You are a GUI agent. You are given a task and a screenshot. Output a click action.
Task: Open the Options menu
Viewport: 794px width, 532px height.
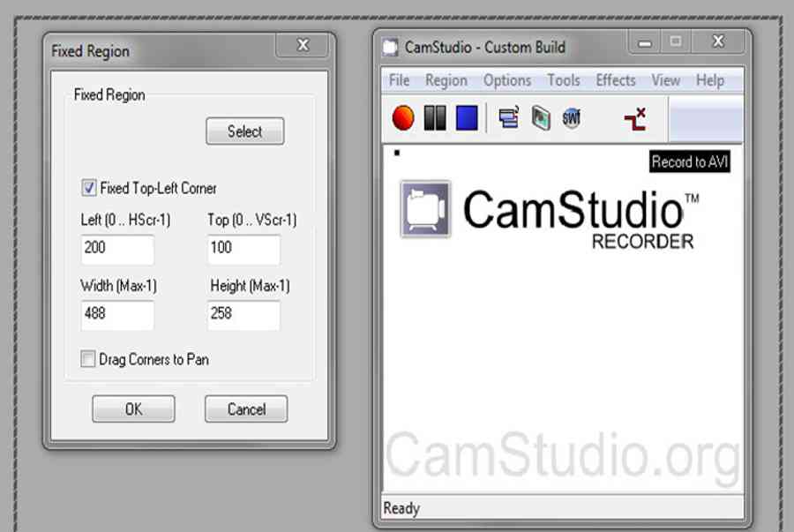pos(507,80)
